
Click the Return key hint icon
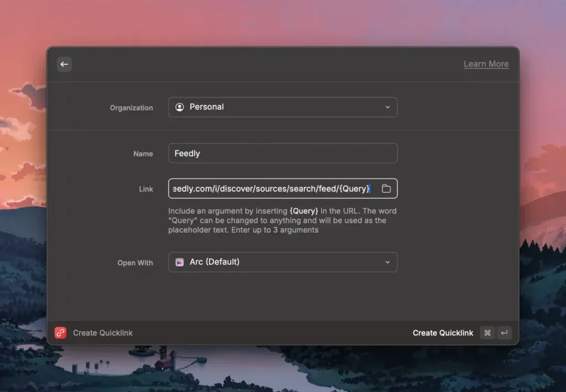504,333
